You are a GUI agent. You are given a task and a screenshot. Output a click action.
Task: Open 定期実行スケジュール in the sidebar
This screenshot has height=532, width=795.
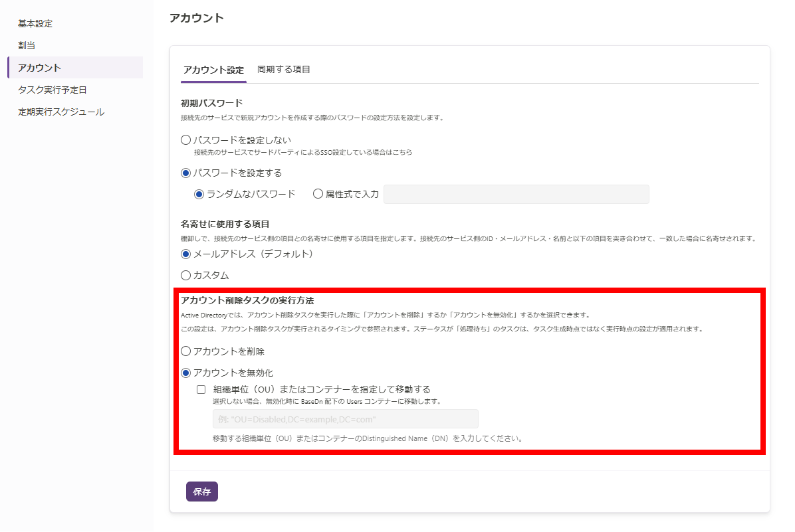(x=61, y=112)
